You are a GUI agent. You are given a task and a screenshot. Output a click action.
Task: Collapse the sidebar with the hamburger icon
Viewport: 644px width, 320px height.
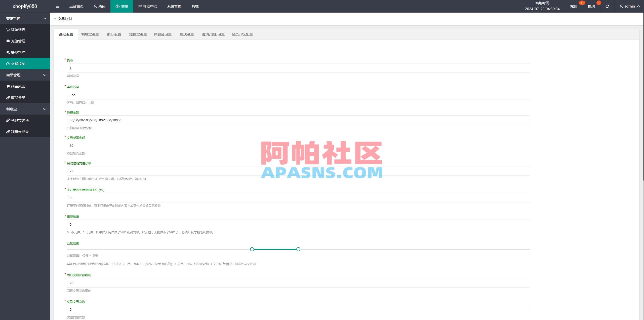[57, 6]
